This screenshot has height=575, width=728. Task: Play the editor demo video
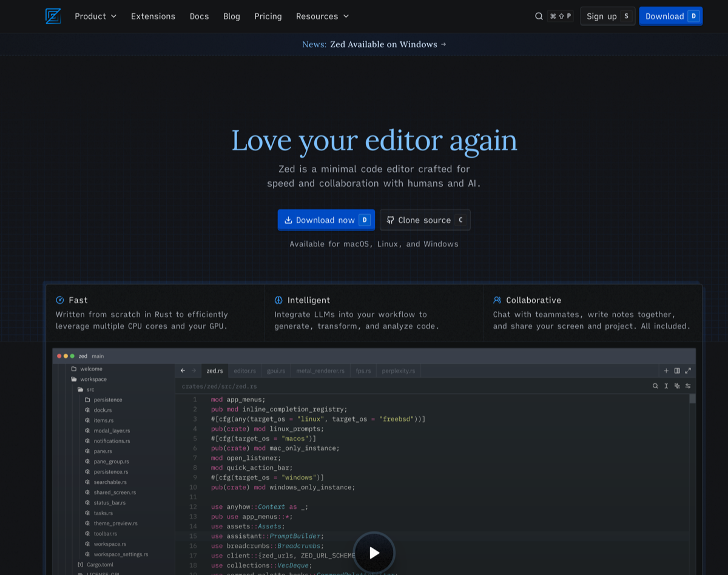pyautogui.click(x=374, y=553)
